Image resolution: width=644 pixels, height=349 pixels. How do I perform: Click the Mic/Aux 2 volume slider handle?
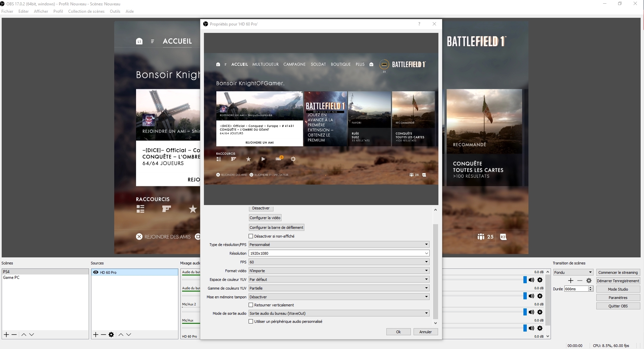[x=525, y=312]
